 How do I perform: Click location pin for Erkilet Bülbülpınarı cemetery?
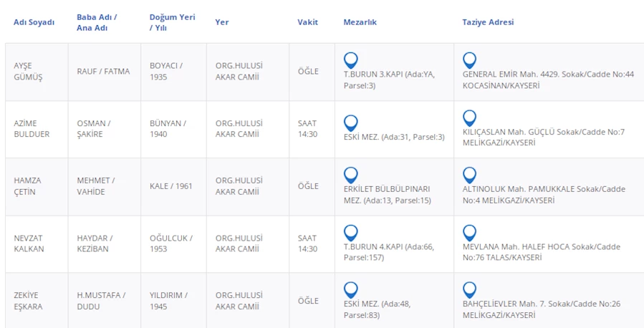(350, 175)
